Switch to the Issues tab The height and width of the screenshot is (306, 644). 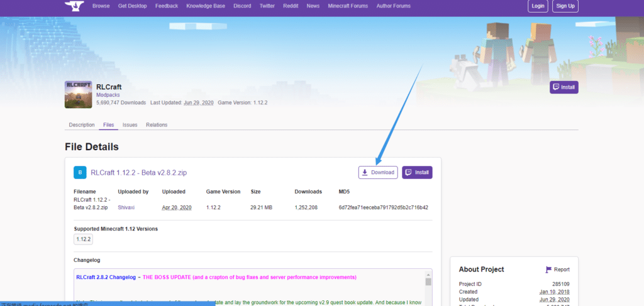click(x=130, y=125)
